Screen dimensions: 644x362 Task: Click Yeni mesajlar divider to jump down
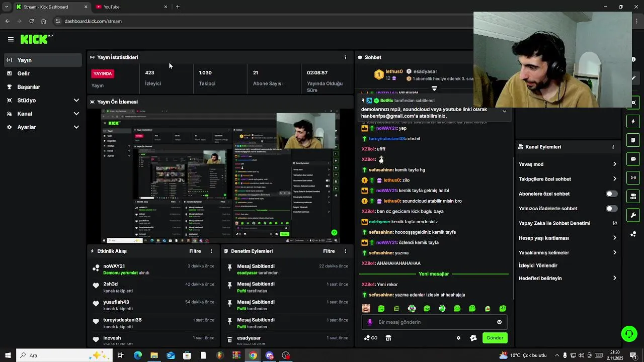(x=434, y=274)
